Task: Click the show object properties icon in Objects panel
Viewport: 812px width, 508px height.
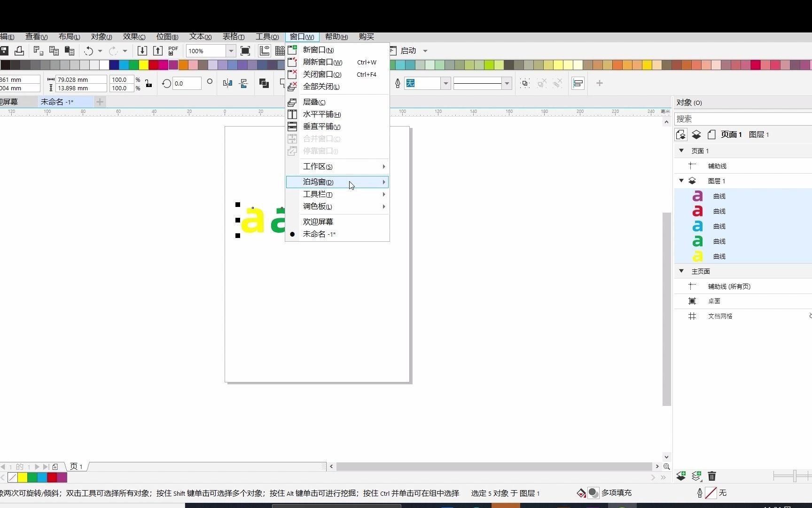Action: click(681, 135)
